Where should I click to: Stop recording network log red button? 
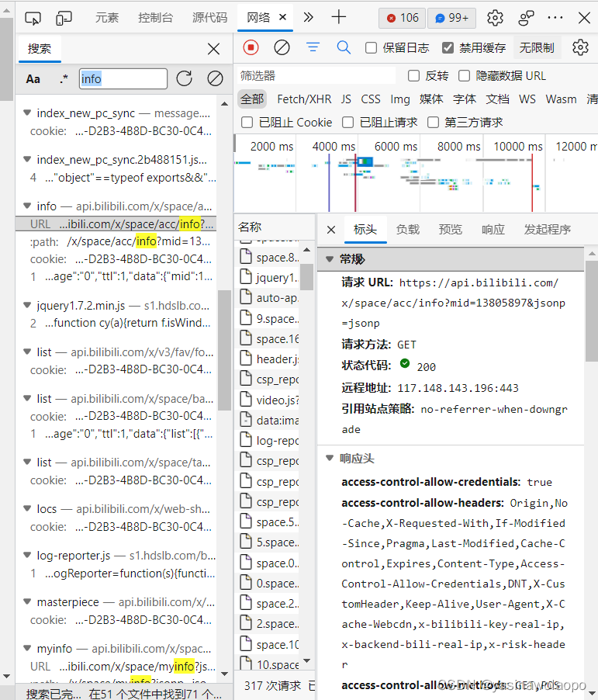click(251, 47)
